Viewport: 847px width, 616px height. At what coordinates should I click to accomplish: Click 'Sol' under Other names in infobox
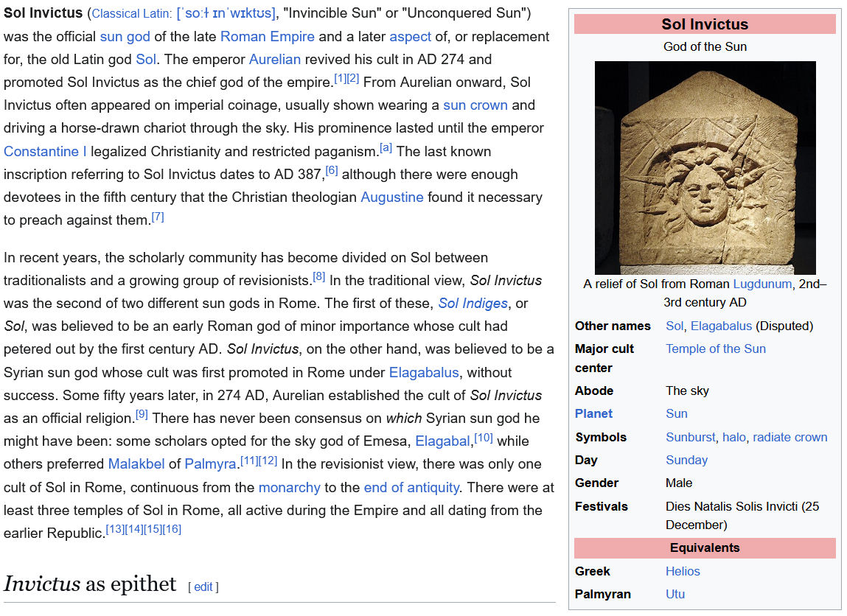pos(675,326)
